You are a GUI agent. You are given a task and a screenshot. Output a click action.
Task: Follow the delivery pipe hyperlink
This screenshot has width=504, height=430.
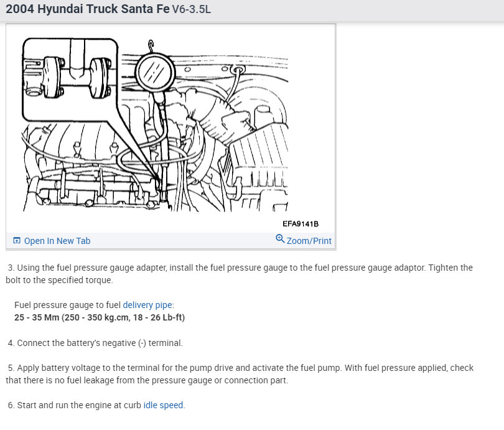pyautogui.click(x=147, y=305)
